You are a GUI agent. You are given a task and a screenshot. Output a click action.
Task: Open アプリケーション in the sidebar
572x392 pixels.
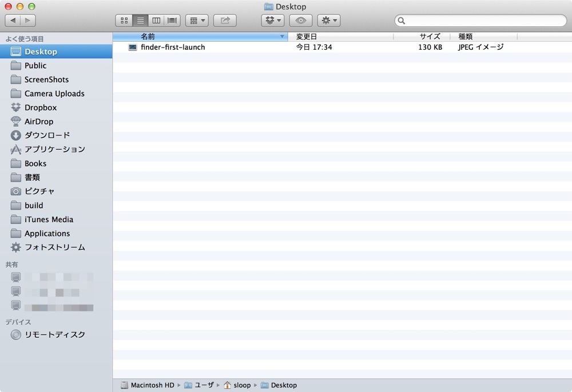coord(56,149)
